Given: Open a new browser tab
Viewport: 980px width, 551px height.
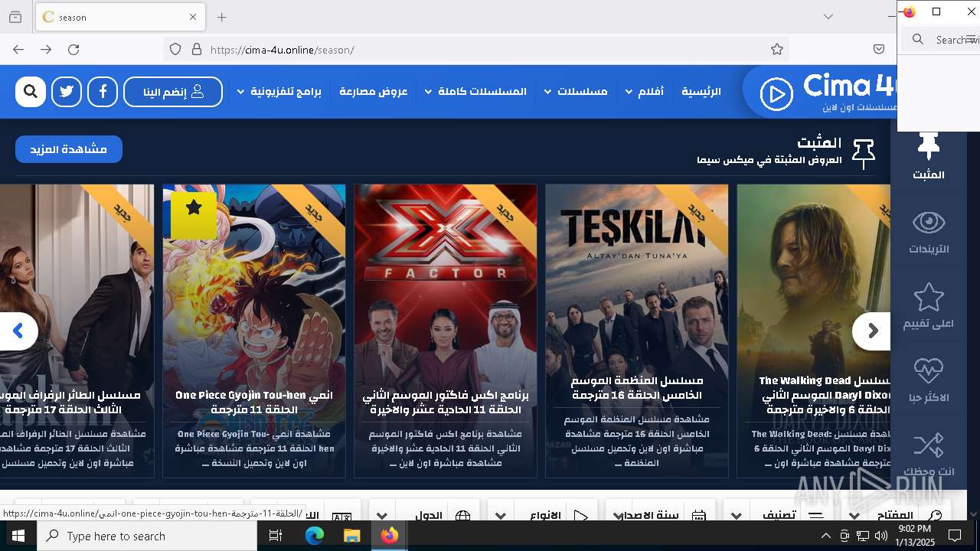Looking at the screenshot, I should pos(221,17).
